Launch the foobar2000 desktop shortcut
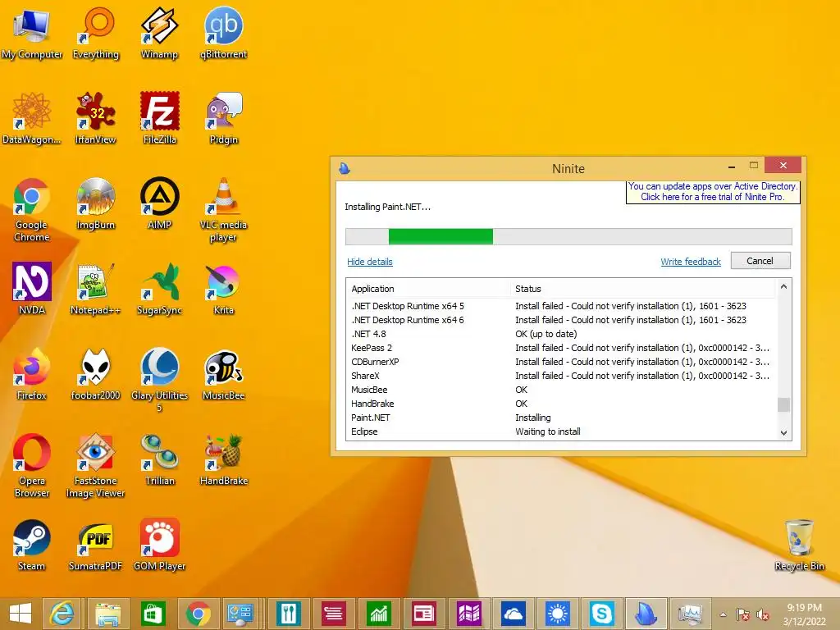Screen dimensions: 840x630 (96, 374)
